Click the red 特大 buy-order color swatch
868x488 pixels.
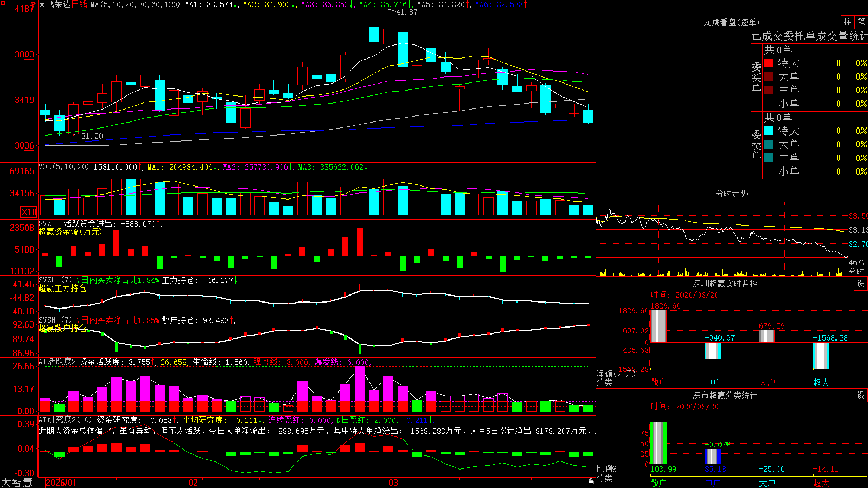coord(768,63)
